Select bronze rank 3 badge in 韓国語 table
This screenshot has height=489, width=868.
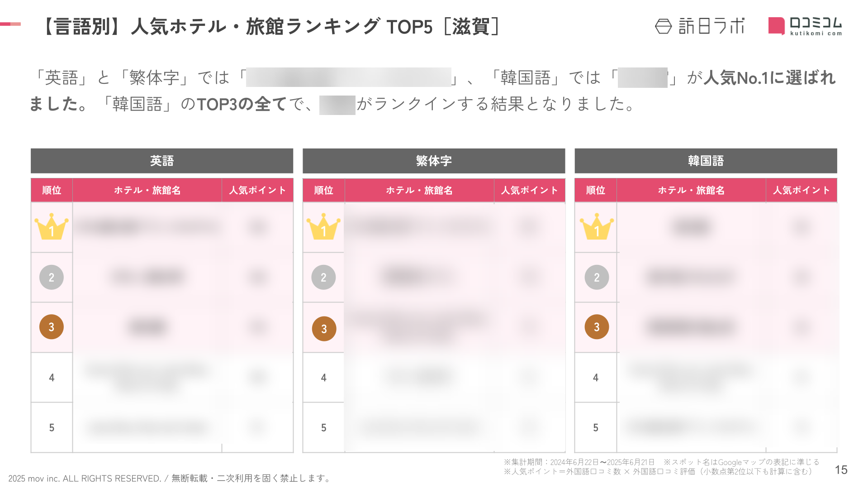tap(597, 327)
